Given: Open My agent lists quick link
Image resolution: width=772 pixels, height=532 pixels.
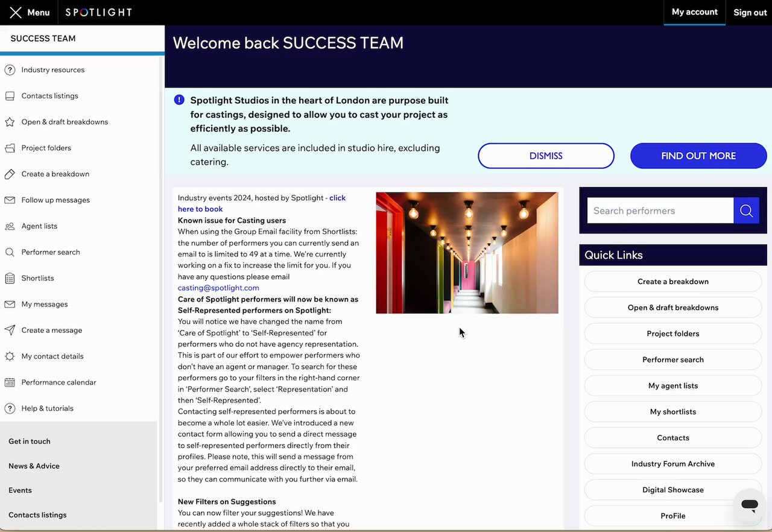Looking at the screenshot, I should point(673,385).
